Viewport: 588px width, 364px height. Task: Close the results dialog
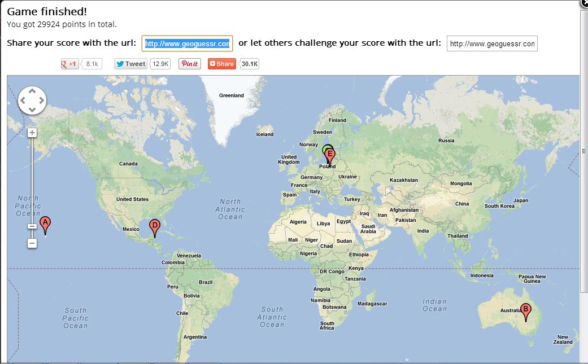pos(584,2)
